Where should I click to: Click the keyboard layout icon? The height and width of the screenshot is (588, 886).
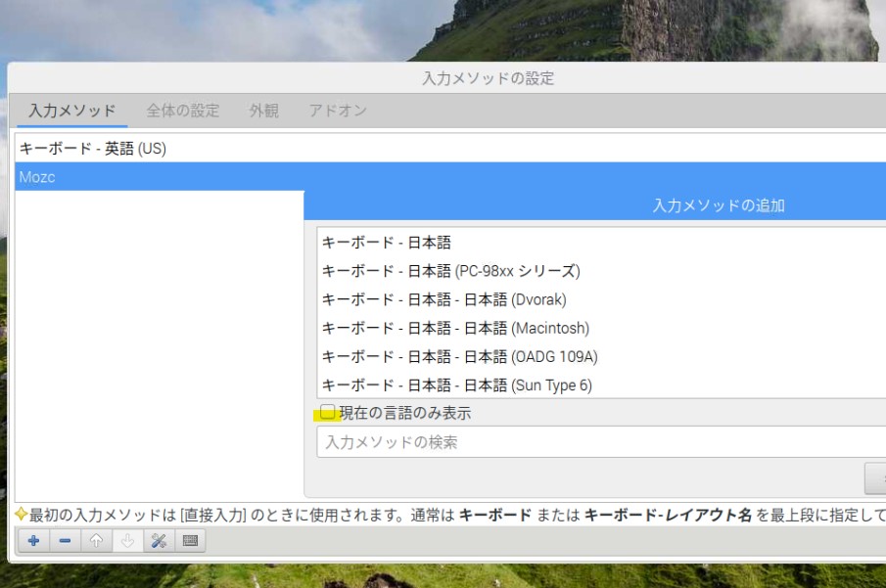[x=190, y=541]
